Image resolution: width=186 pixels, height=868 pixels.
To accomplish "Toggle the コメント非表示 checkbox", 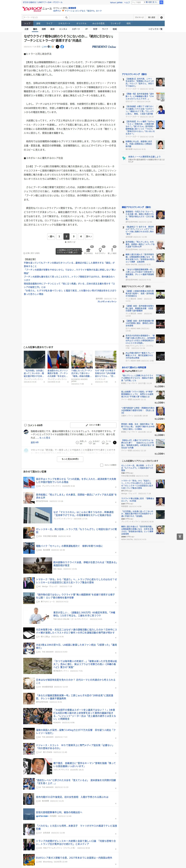I will (102, 465).
